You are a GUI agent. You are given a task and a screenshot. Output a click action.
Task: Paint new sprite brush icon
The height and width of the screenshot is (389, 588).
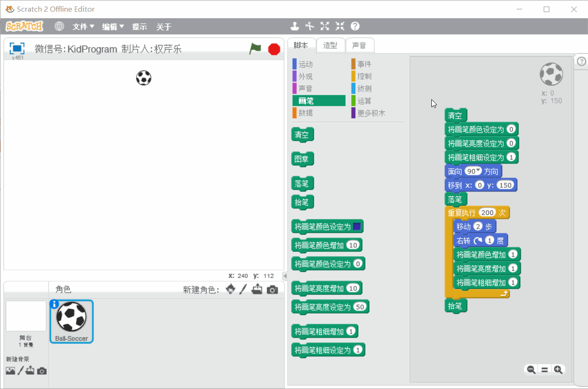click(x=243, y=289)
